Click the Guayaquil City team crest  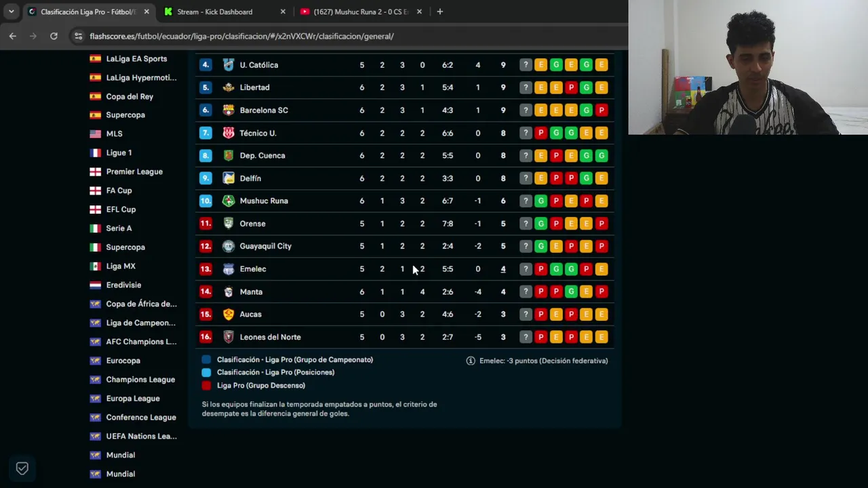(229, 246)
